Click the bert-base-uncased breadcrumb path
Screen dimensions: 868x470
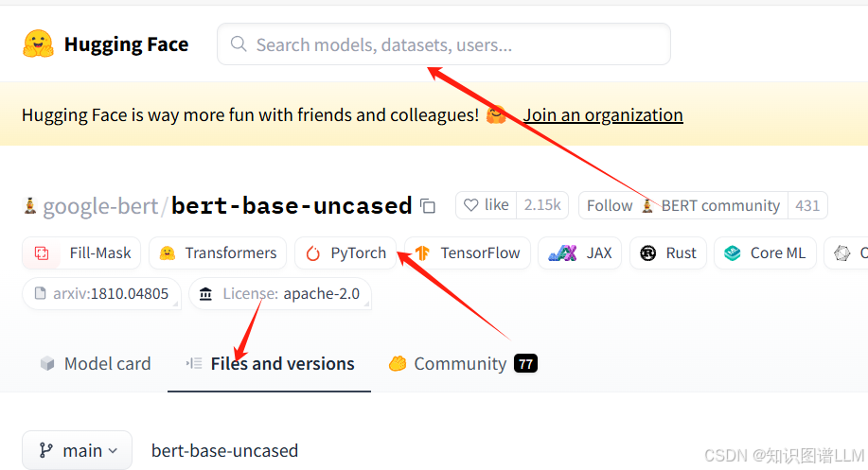(x=224, y=451)
